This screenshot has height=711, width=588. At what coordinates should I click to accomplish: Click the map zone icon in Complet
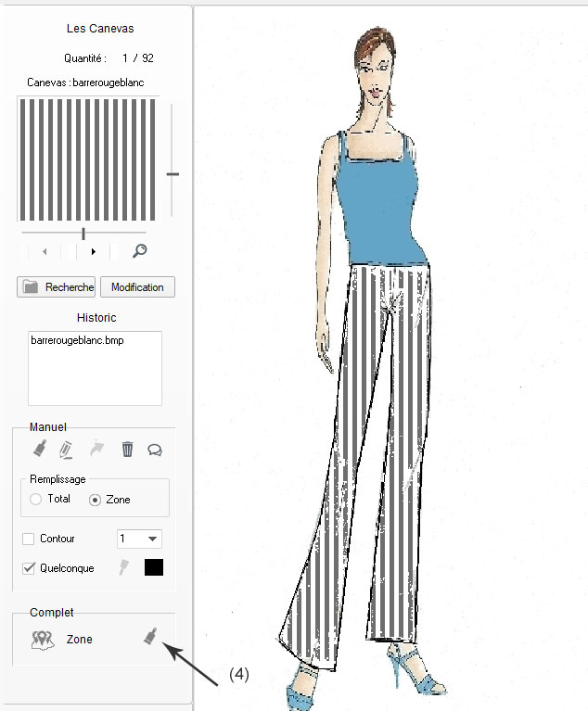click(43, 639)
